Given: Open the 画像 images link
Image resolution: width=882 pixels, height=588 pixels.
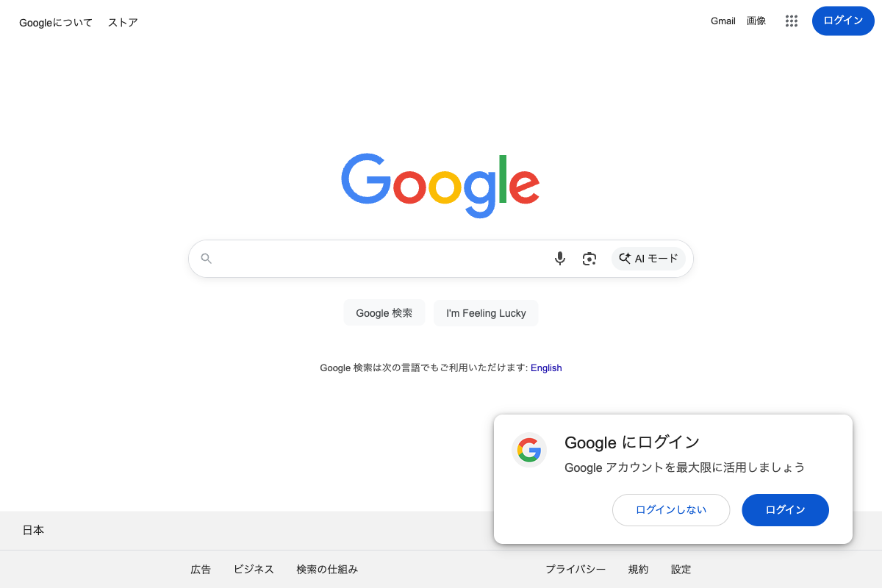Looking at the screenshot, I should (x=756, y=21).
